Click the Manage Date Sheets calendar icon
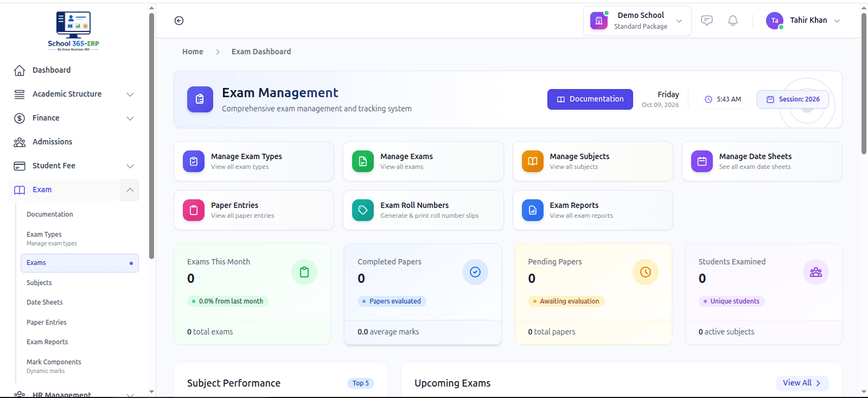 pyautogui.click(x=702, y=161)
